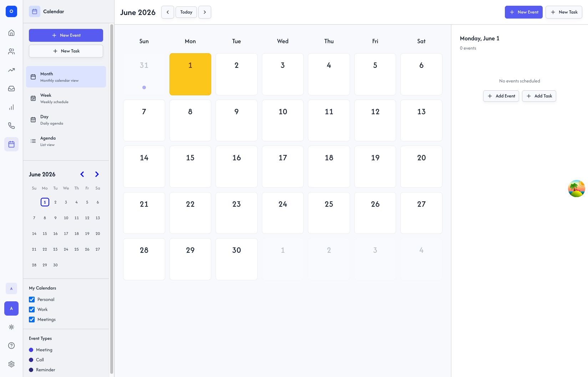Toggle the theme sun icon

click(11, 327)
